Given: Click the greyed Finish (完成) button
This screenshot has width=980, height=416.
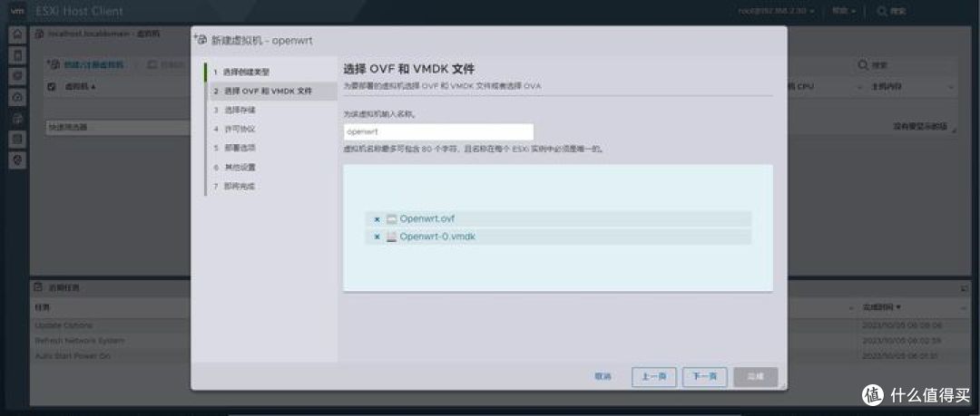Looking at the screenshot, I should 756,377.
